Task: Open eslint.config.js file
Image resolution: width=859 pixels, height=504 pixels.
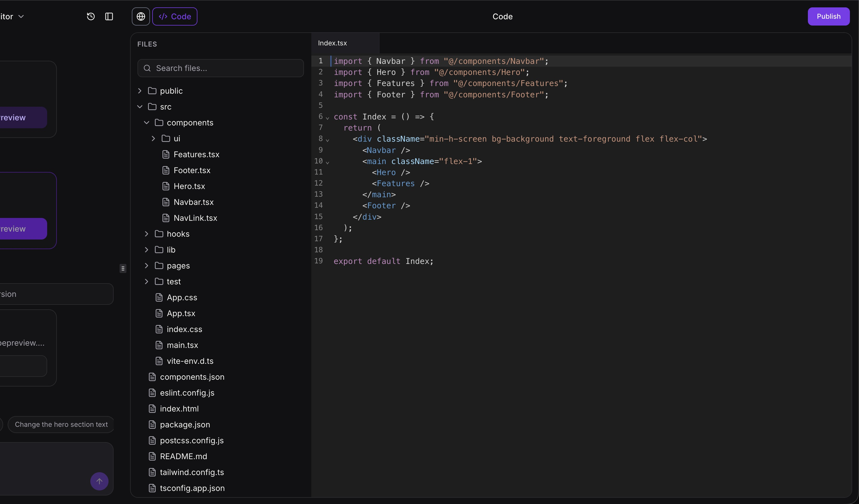Action: tap(187, 393)
